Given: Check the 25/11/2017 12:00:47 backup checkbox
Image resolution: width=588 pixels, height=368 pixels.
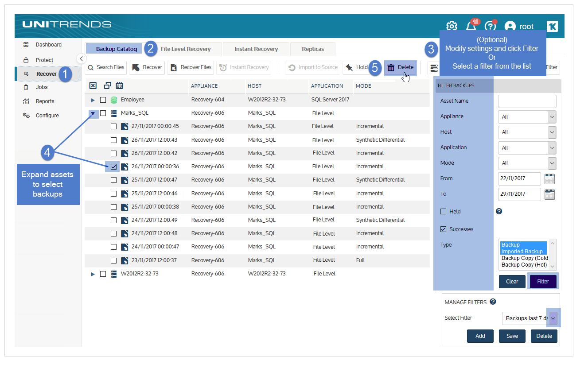Looking at the screenshot, I should (113, 180).
